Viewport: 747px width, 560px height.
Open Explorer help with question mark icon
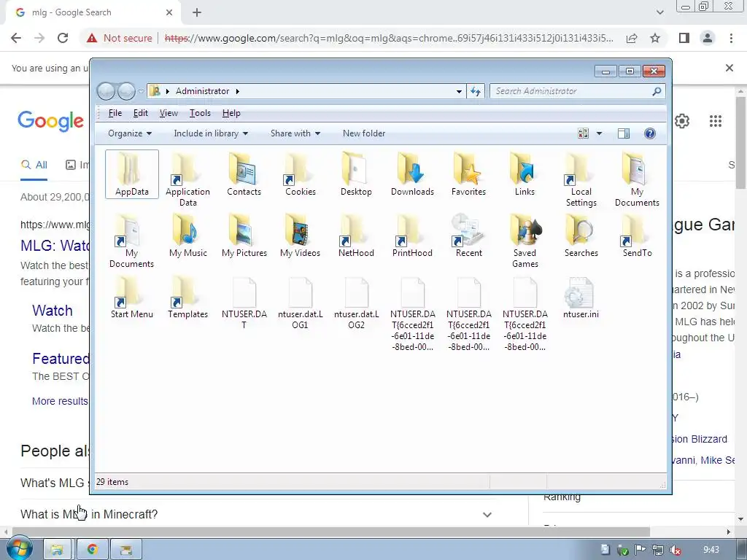pos(649,133)
